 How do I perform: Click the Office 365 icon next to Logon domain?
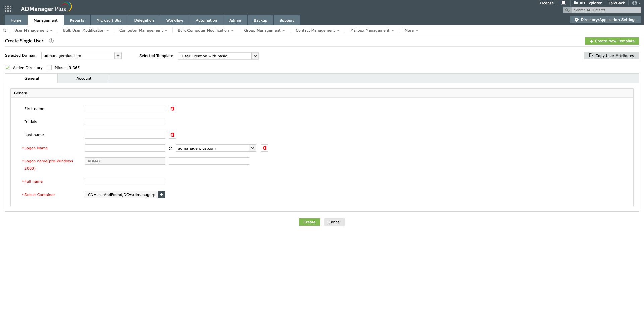[x=265, y=148]
